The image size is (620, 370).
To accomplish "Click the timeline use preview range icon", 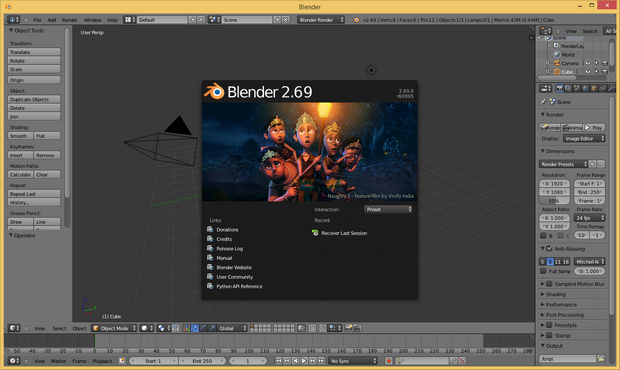I will [x=122, y=361].
